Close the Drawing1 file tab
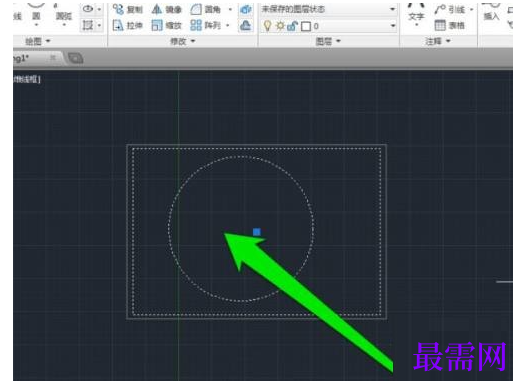 53,58
